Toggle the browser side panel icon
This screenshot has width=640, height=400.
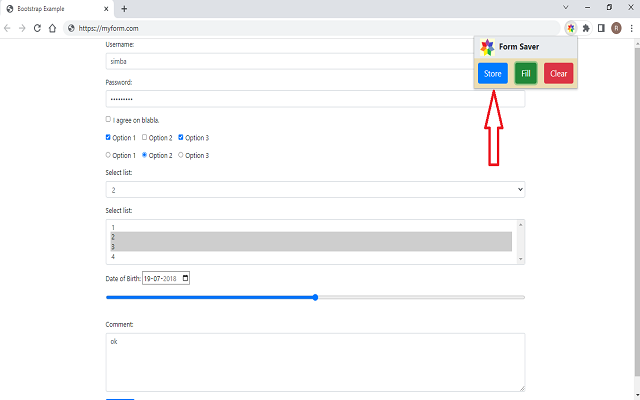click(600, 28)
